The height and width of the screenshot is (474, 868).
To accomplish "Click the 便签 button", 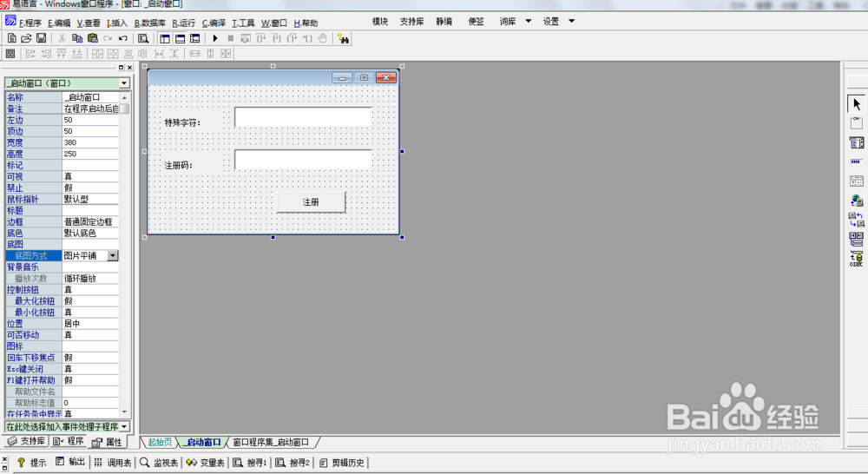I will point(476,22).
